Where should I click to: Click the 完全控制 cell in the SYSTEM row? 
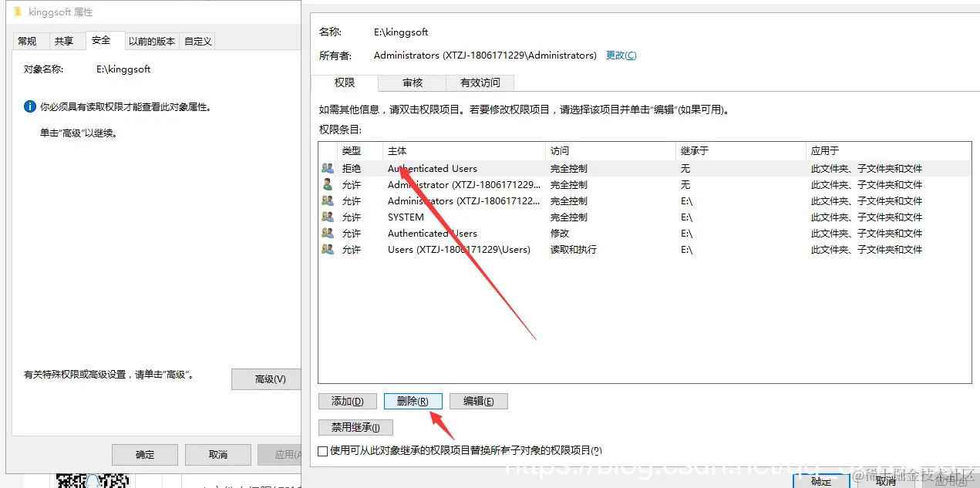point(568,217)
